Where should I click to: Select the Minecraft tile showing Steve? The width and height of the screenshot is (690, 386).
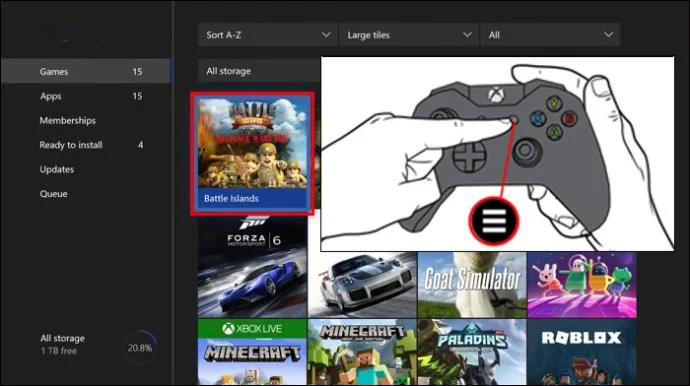(x=362, y=352)
